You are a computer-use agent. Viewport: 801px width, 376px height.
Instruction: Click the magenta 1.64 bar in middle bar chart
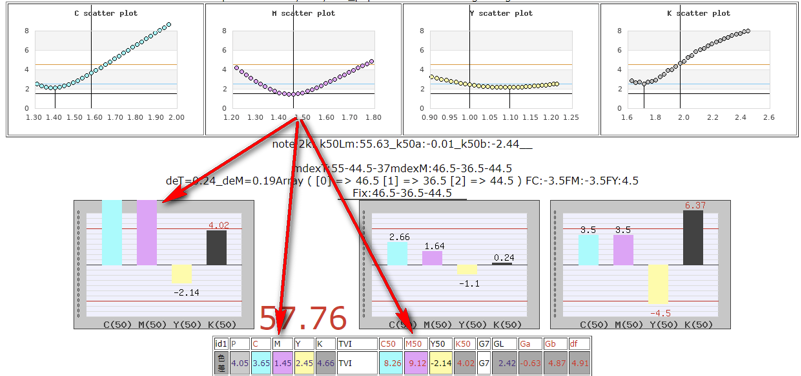[x=432, y=257]
